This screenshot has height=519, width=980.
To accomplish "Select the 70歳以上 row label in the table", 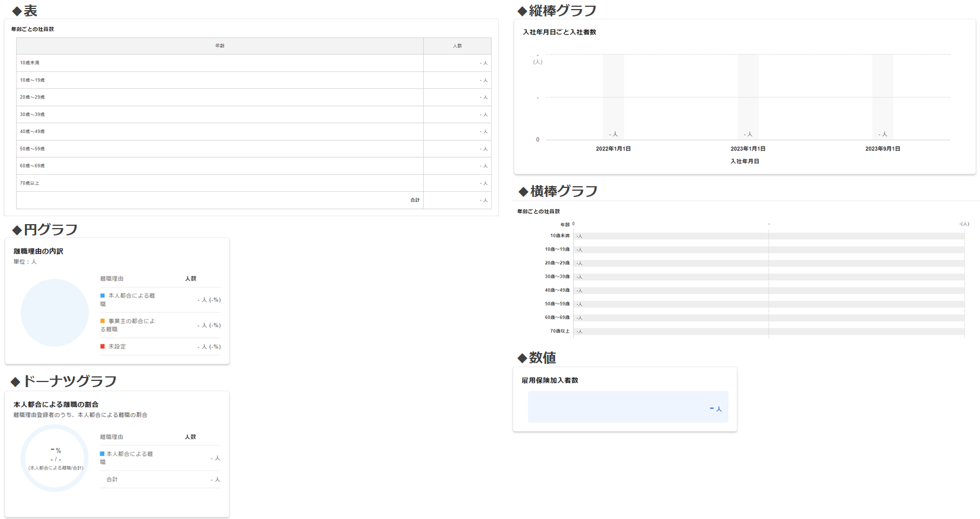I will 30,183.
